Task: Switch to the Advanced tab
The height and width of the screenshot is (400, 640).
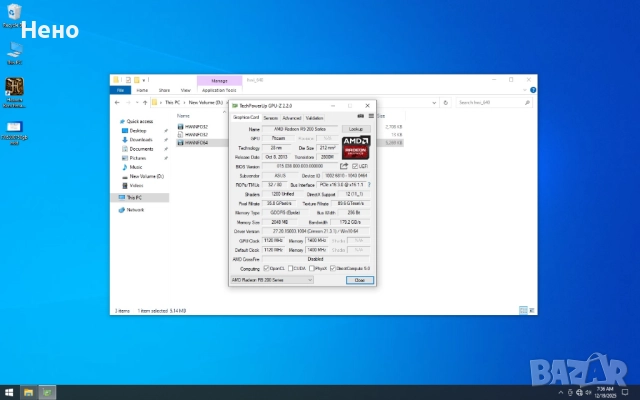Action: [292, 118]
